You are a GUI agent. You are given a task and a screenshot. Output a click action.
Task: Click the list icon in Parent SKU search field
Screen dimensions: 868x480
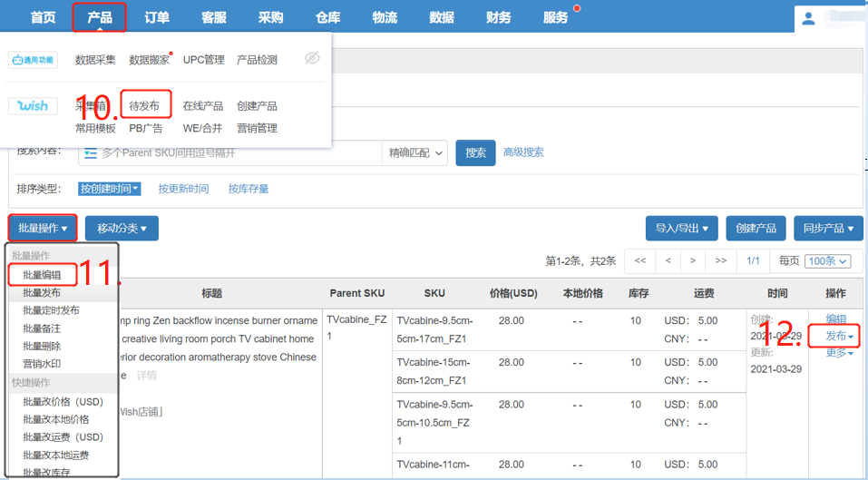pos(90,152)
